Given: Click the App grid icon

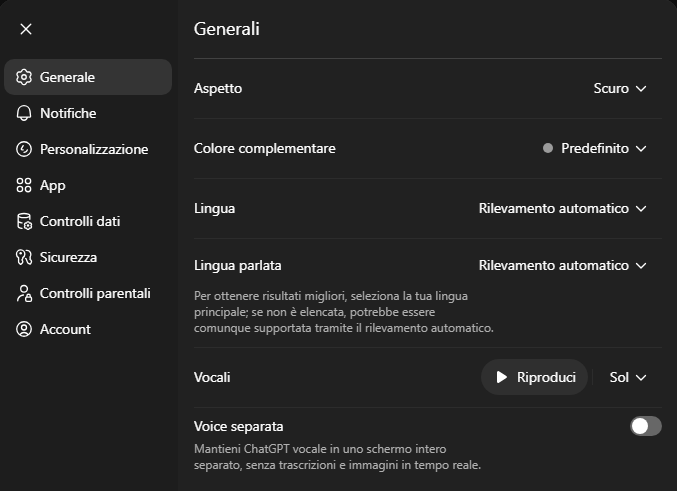Looking at the screenshot, I should (25, 185).
